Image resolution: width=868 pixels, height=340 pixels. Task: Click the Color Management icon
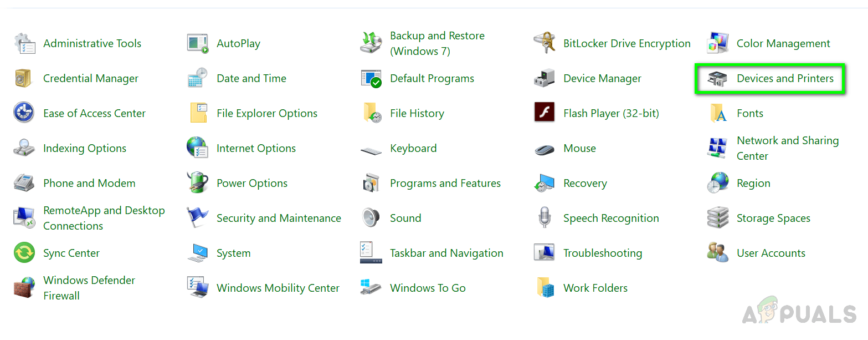click(718, 44)
